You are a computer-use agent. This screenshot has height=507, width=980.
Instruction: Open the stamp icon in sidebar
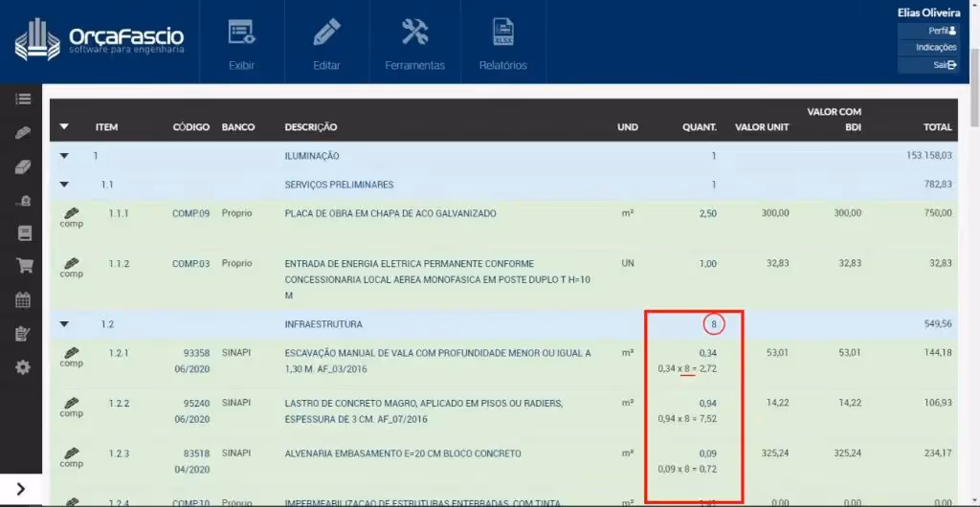[x=23, y=201]
